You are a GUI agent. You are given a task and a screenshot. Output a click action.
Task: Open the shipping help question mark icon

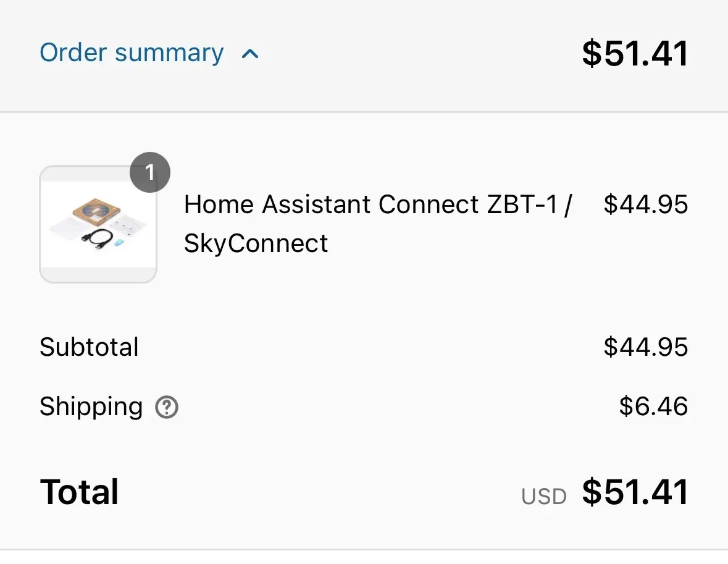(x=167, y=408)
